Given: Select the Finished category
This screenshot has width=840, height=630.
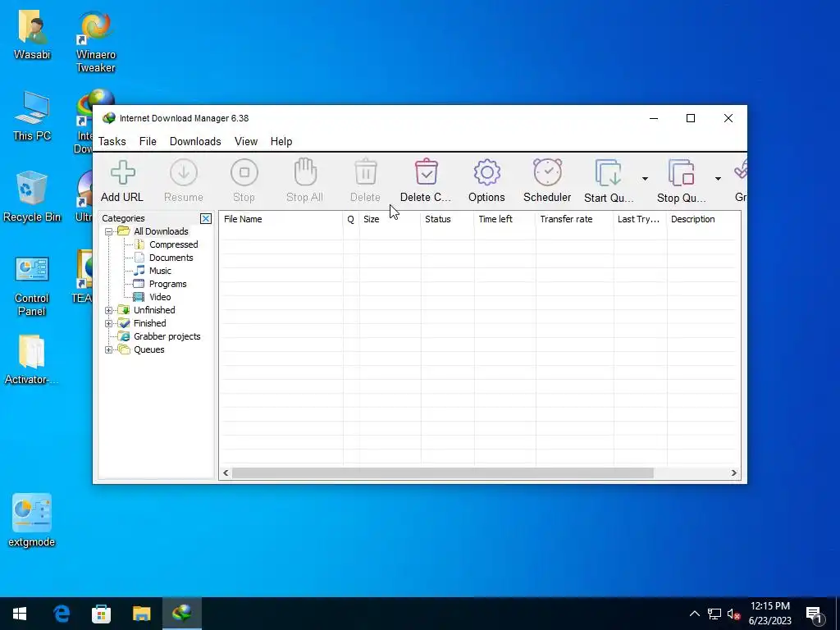Looking at the screenshot, I should pos(149,323).
